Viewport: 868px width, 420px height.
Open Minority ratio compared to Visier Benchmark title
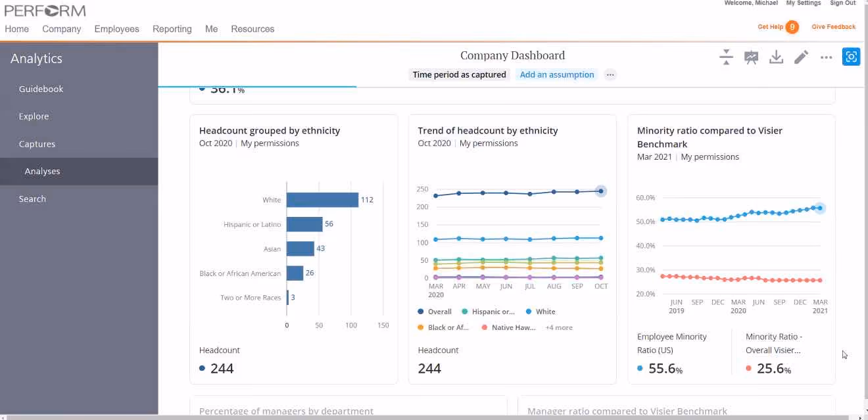(x=710, y=137)
